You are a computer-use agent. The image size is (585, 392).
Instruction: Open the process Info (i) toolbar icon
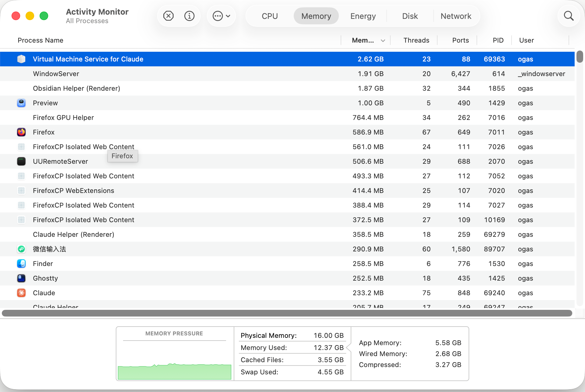click(x=189, y=16)
